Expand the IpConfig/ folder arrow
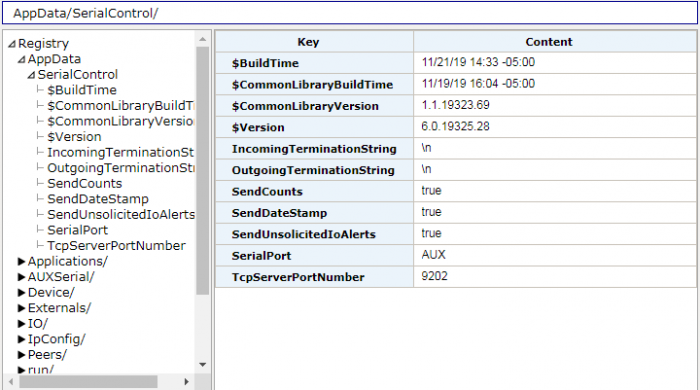This screenshot has height=390, width=700. pos(21,340)
